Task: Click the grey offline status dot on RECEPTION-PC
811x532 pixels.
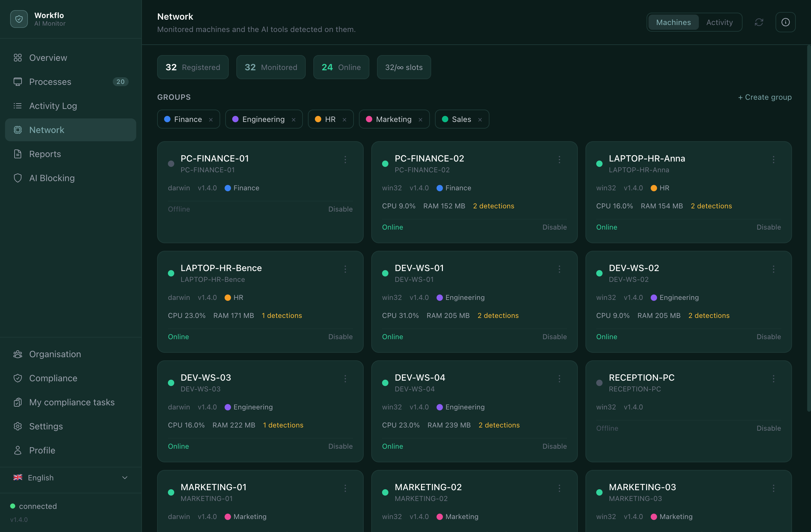Action: pos(599,383)
